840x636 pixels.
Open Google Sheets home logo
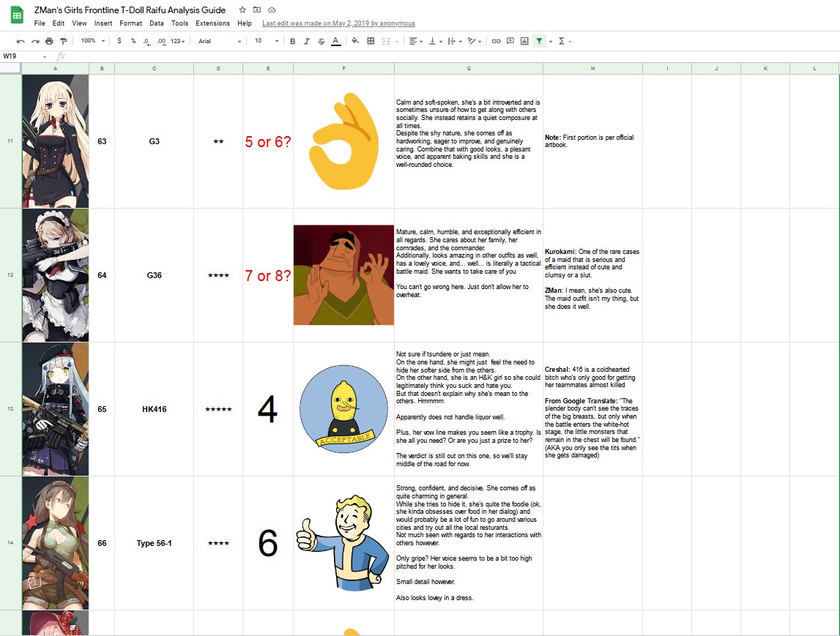point(17,15)
